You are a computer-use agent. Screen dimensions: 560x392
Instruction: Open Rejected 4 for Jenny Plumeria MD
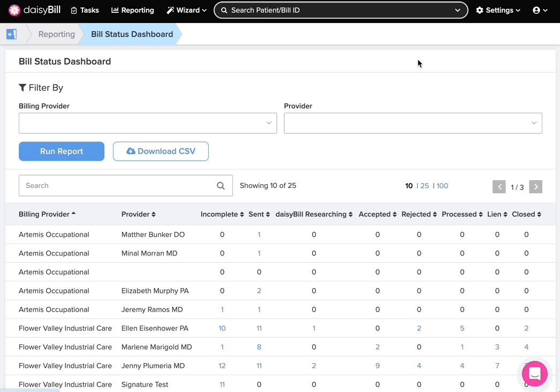[419, 366]
